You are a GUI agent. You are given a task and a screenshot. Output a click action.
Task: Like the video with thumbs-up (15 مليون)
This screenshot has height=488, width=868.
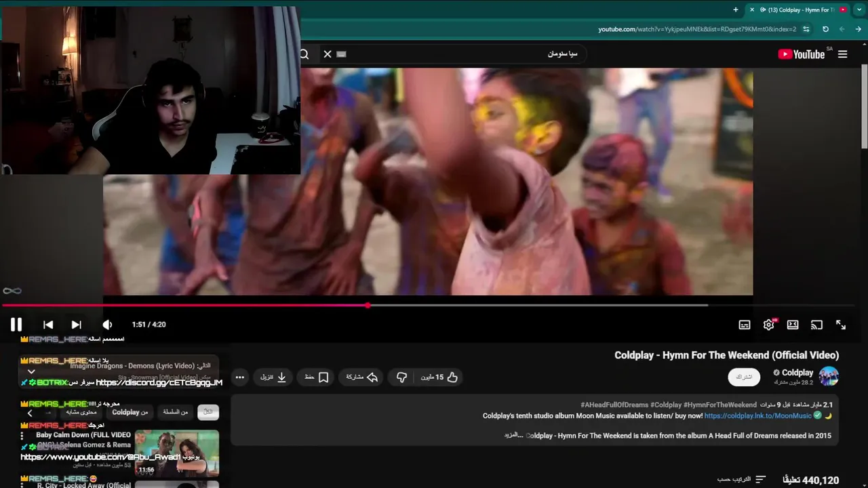[x=439, y=377]
